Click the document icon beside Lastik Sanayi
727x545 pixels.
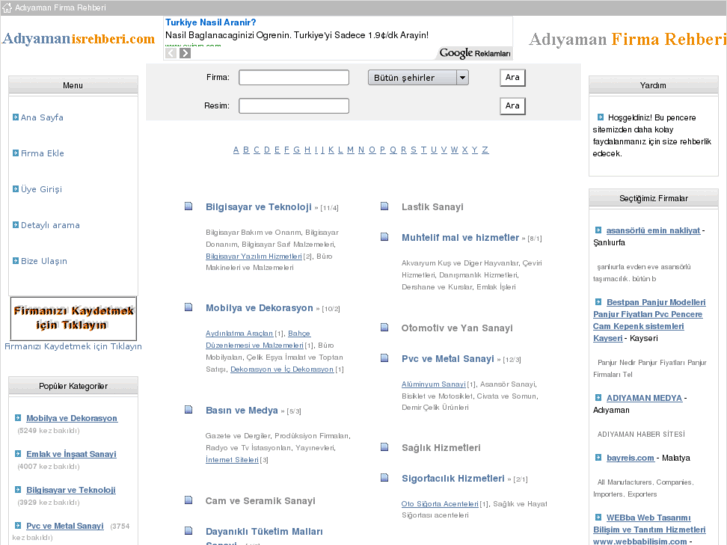(x=384, y=206)
